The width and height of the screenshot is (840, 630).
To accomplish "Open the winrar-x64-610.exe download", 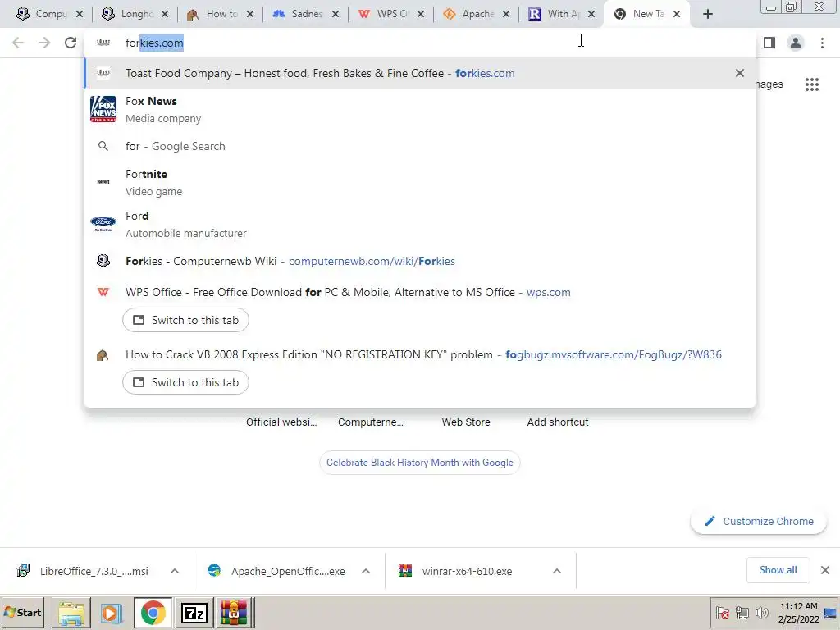I will 466,571.
